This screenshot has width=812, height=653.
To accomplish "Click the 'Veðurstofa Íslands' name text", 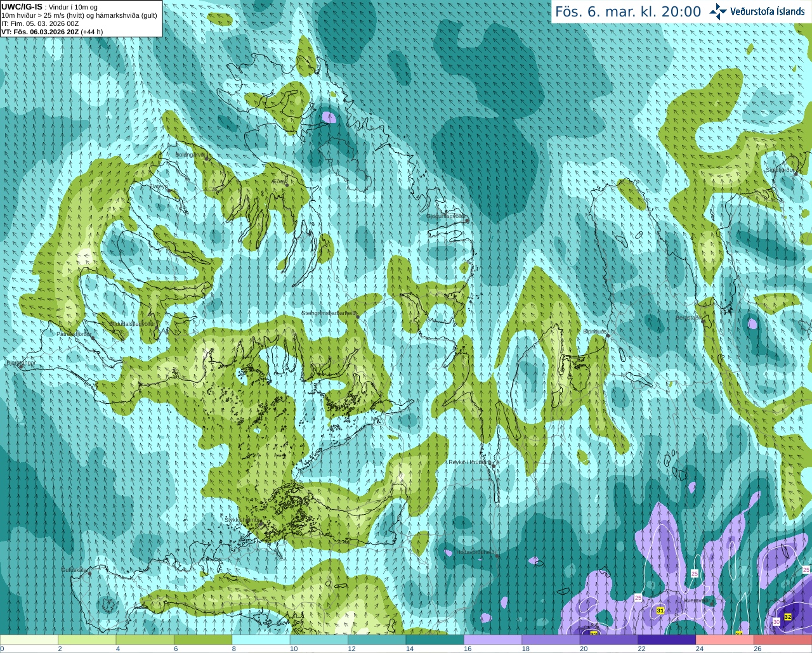I will (768, 11).
